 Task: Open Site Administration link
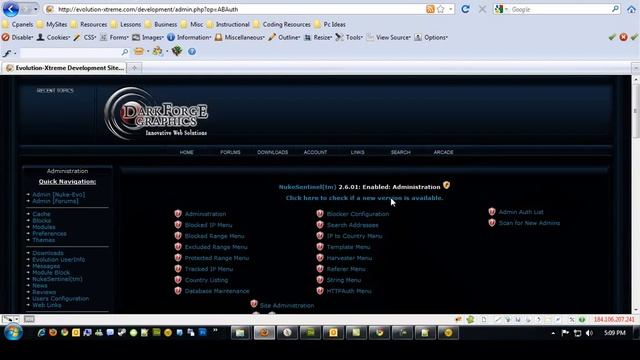[287, 305]
